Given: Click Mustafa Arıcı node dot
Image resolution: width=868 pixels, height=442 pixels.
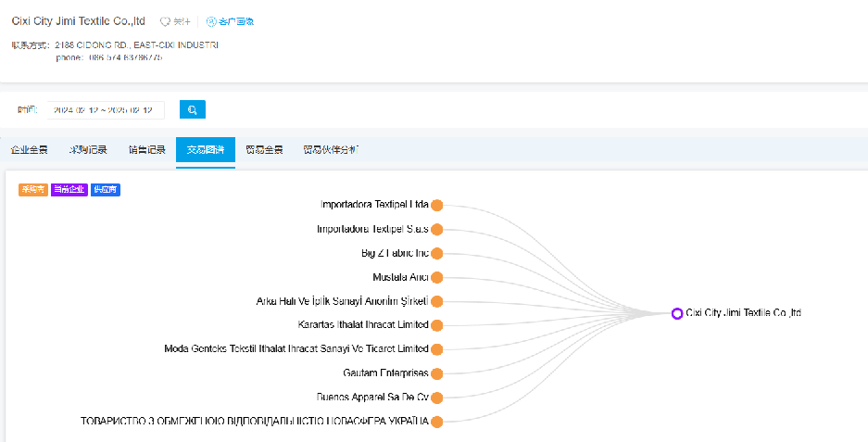Looking at the screenshot, I should (x=436, y=277).
